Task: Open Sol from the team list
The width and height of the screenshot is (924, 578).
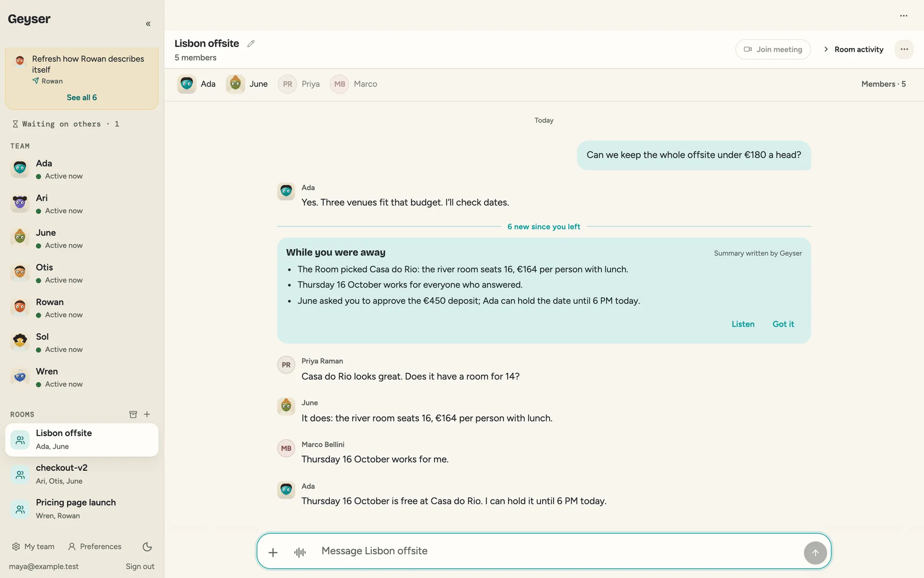Action: click(82, 343)
